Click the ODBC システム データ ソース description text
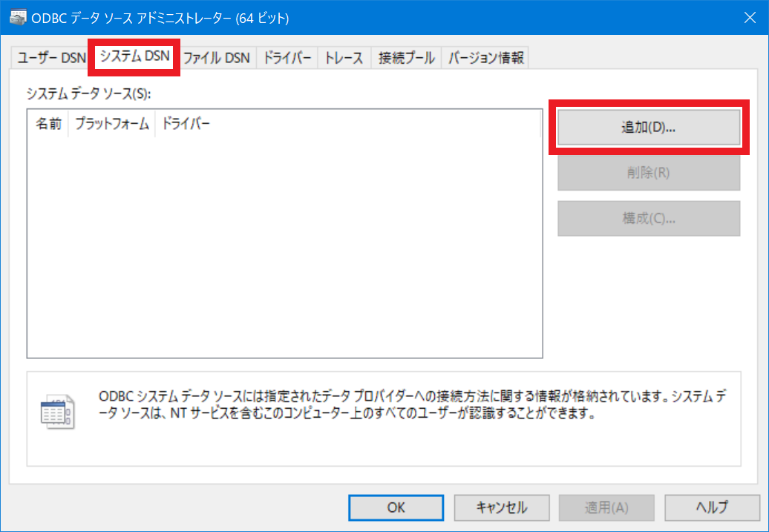Screen dimensions: 769x532 [x=412, y=404]
